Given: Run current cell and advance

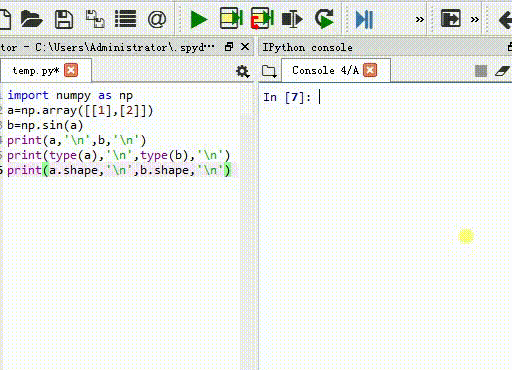Looking at the screenshot, I should [262, 18].
